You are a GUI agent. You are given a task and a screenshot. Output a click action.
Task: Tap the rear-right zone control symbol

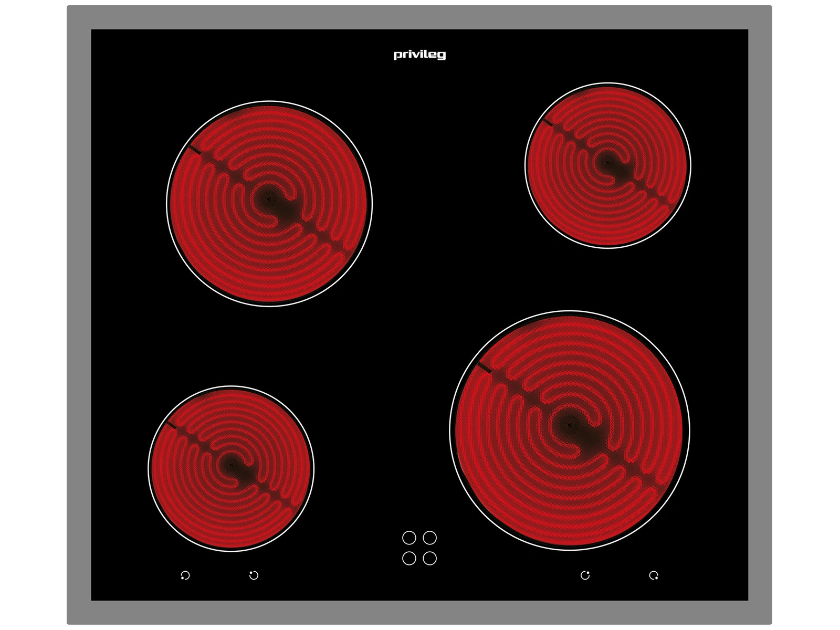point(585,575)
